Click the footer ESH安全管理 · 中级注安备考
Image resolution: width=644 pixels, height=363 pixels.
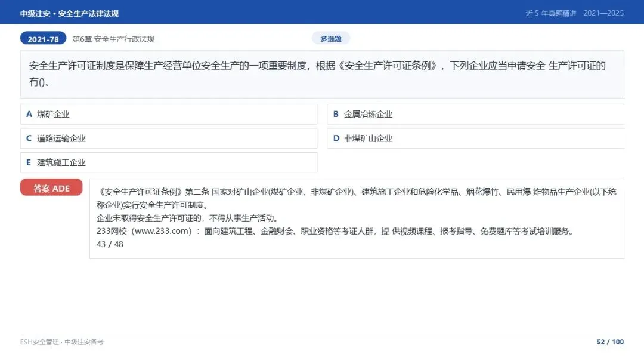click(61, 342)
